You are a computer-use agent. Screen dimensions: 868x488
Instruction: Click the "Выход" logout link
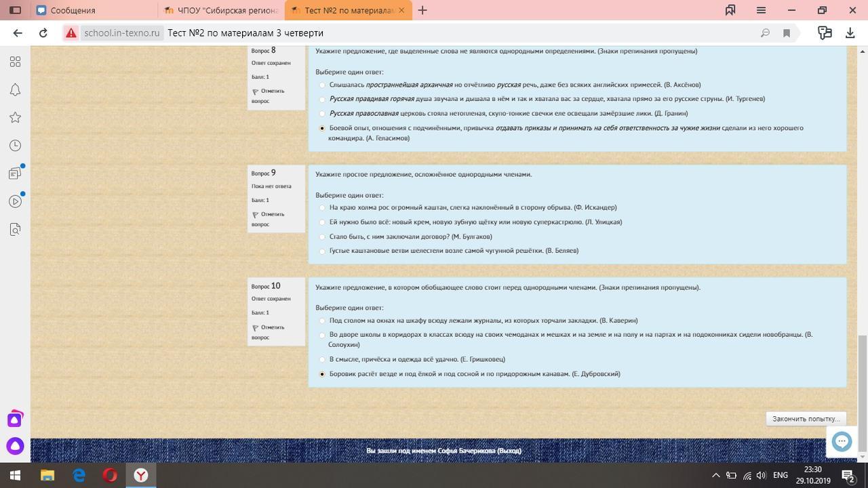coord(509,451)
